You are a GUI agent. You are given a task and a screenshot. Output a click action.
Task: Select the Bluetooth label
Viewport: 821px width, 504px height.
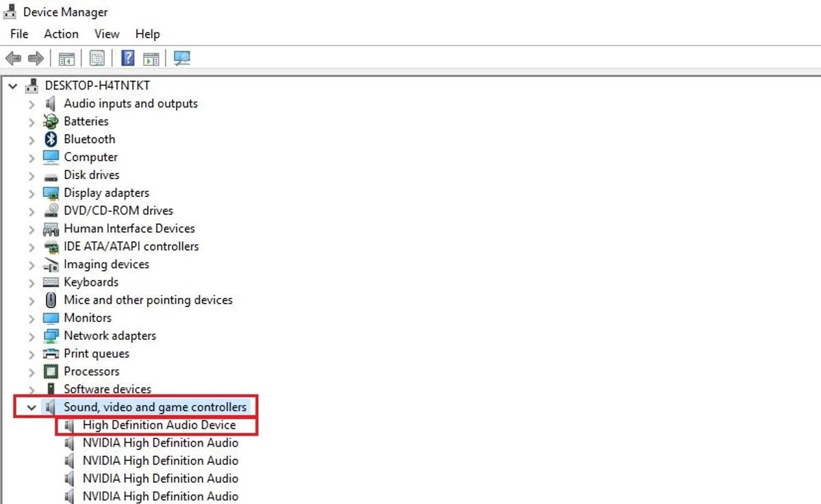click(x=90, y=139)
